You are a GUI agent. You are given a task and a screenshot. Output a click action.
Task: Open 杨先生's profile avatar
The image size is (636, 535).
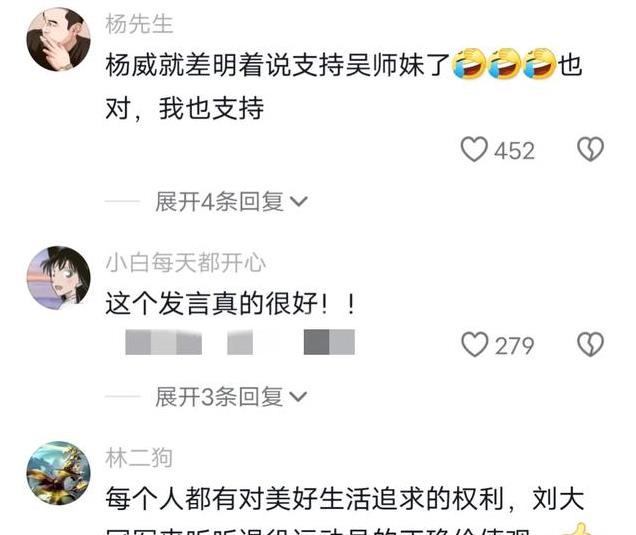(x=58, y=40)
